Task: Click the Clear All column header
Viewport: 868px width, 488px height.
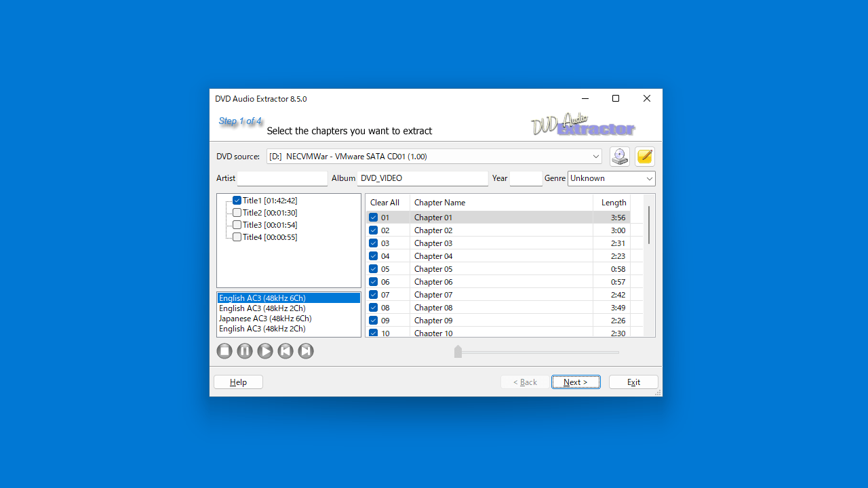Action: (388, 203)
